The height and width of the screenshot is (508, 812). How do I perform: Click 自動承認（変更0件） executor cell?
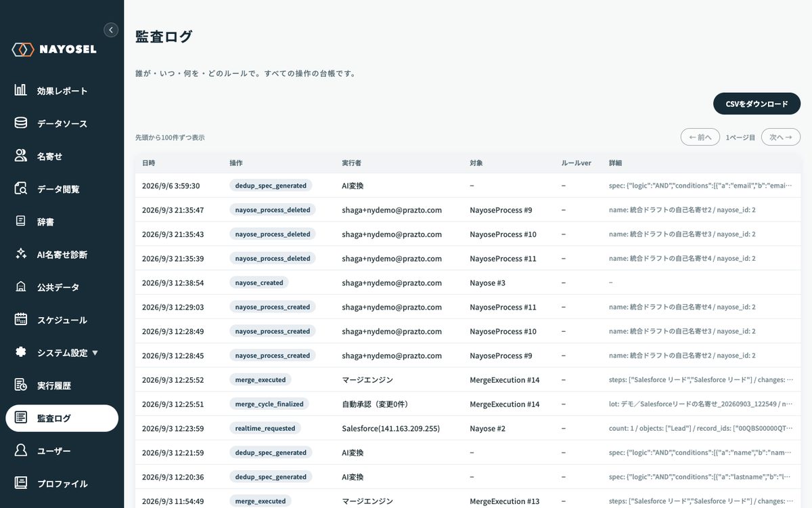[375, 404]
